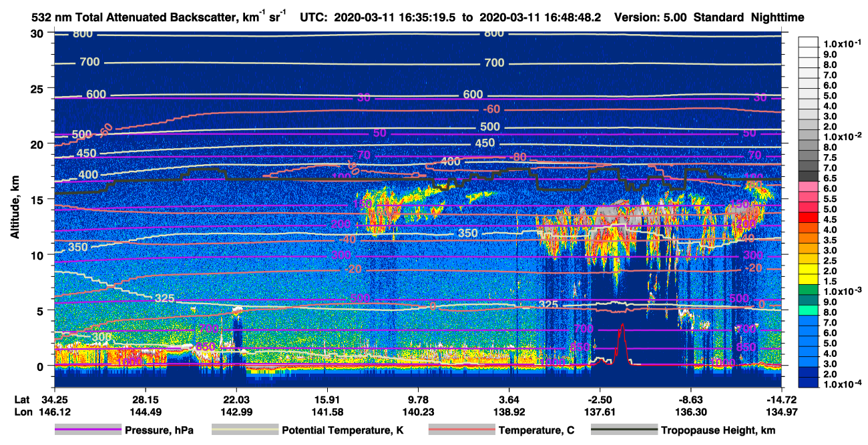The height and width of the screenshot is (445, 868).
Task: Click longitude value 146.12
Action: tap(53, 412)
